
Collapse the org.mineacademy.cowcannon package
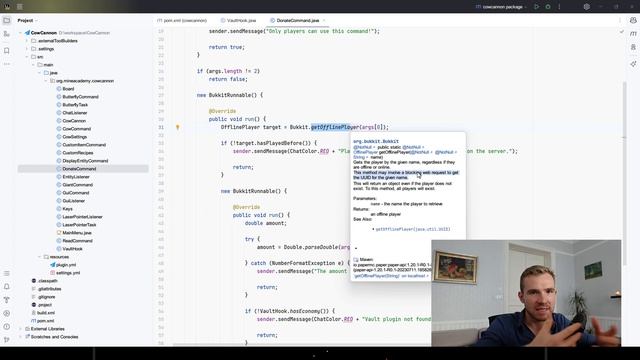pyautogui.click(x=46, y=81)
